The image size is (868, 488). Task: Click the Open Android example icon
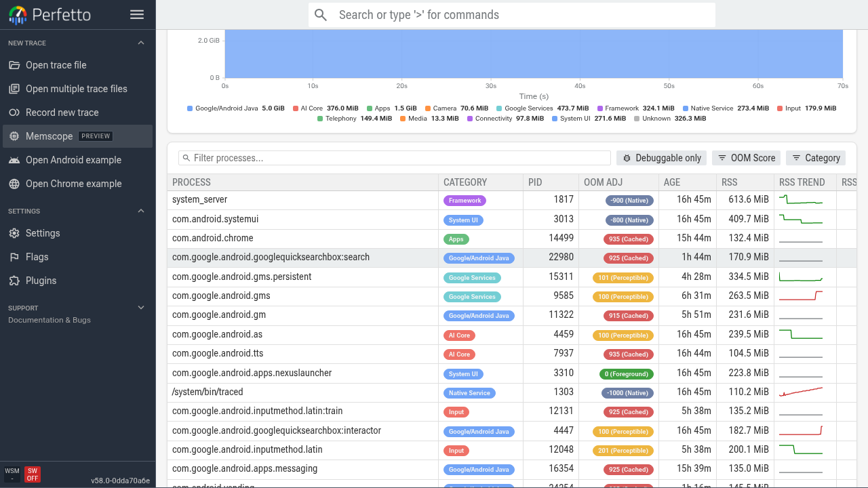click(14, 160)
